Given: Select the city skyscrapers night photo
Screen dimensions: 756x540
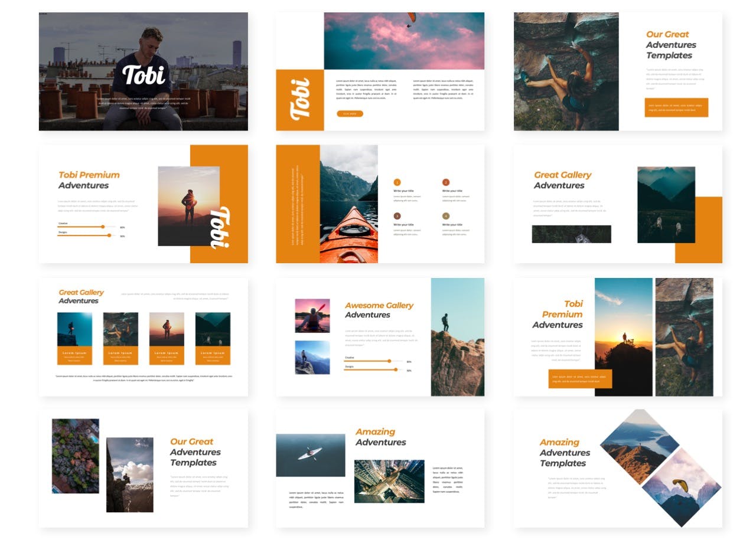Looking at the screenshot, I should click(x=389, y=481).
